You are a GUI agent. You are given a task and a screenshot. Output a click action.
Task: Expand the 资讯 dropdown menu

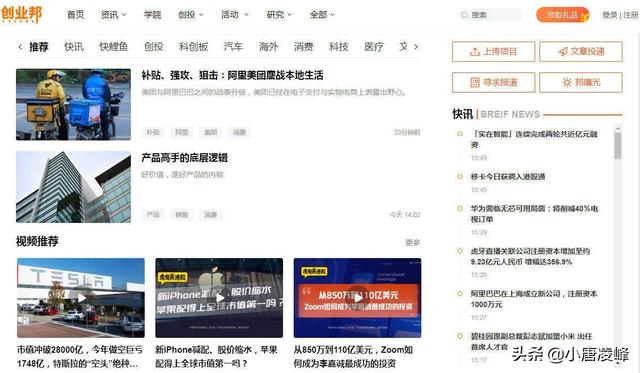(113, 15)
